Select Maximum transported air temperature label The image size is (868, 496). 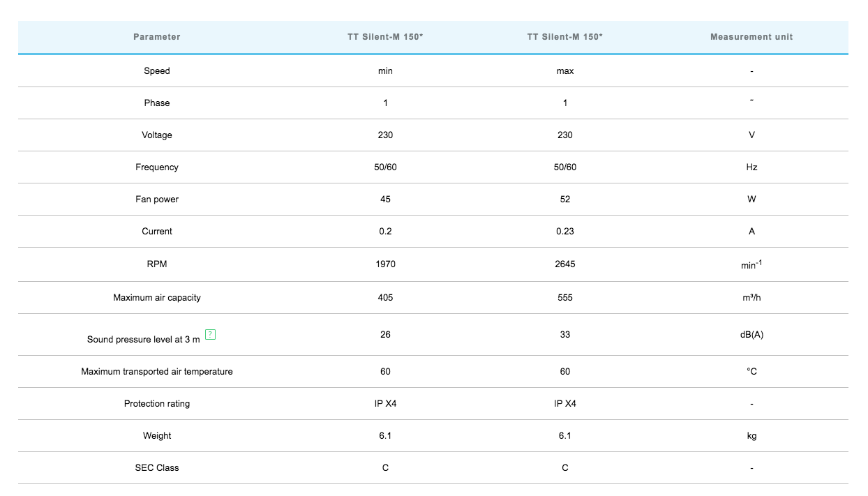(157, 372)
